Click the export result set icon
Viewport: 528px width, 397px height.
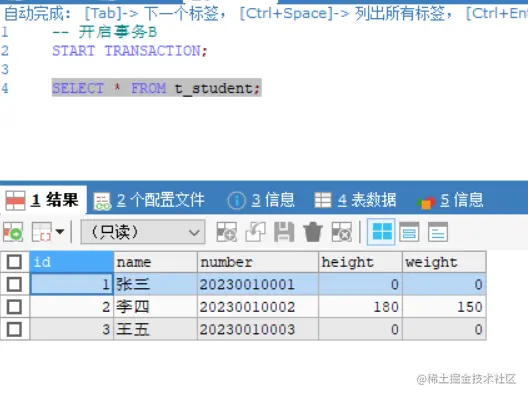41,232
